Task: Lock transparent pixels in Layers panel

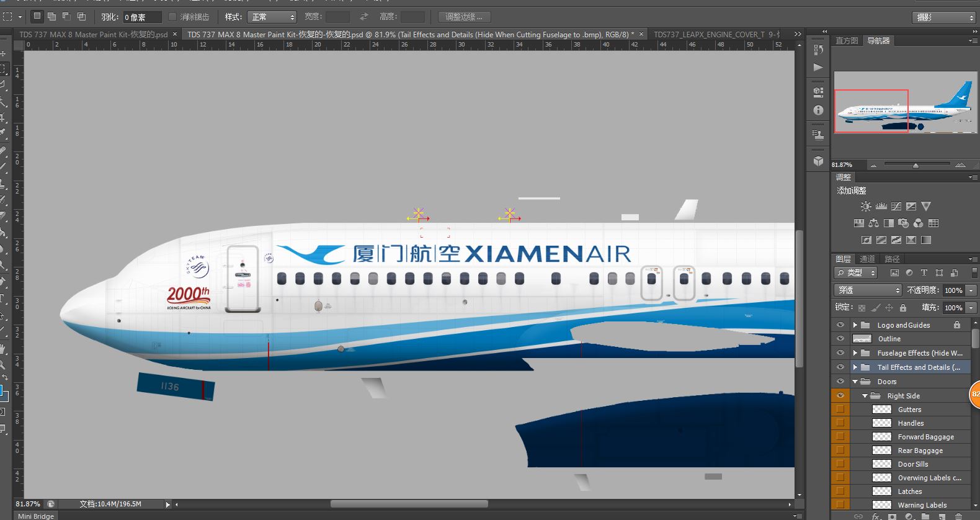Action: (x=862, y=308)
